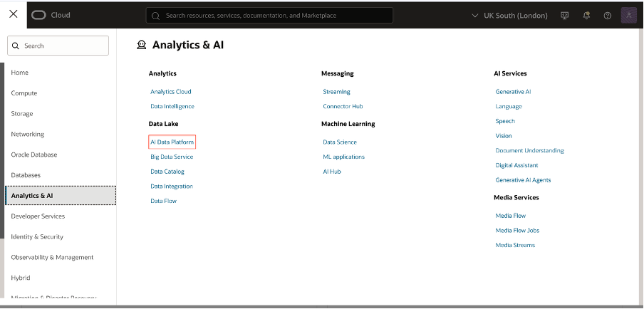Click the magnifier icon in sidebar search

click(16, 46)
